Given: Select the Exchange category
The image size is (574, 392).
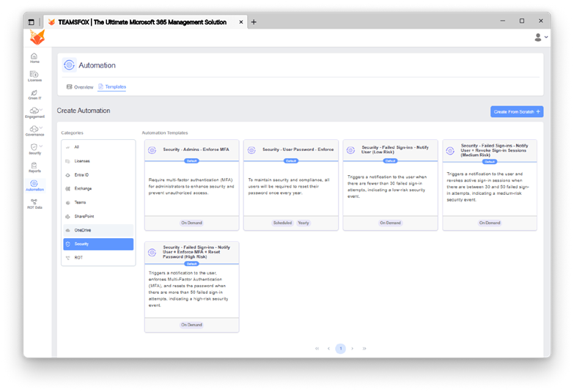Looking at the screenshot, I should tap(98, 188).
